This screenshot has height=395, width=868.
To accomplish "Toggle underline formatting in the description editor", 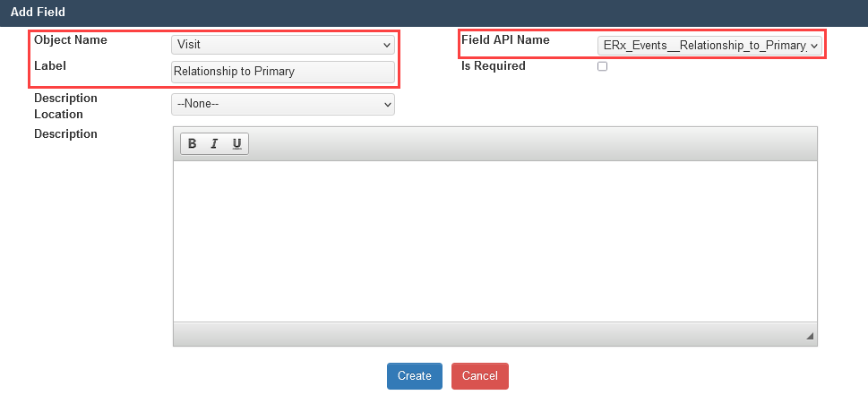I will (x=236, y=144).
